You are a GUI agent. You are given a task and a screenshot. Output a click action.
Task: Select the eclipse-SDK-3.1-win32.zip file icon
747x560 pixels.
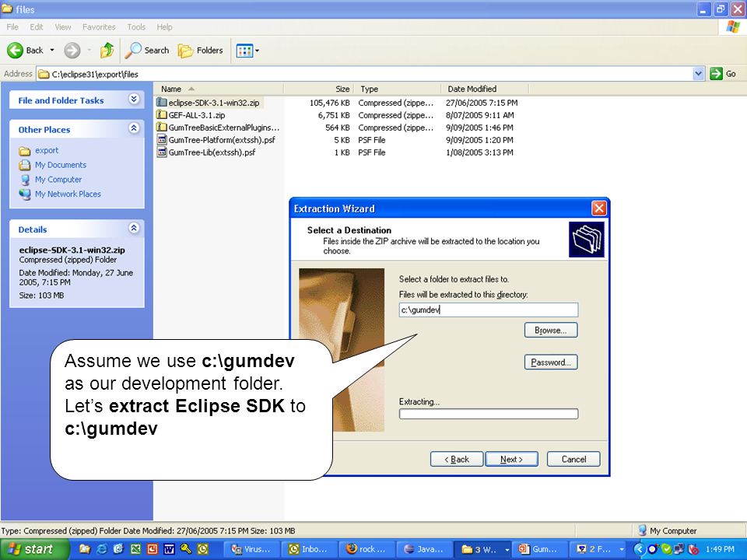click(x=162, y=103)
